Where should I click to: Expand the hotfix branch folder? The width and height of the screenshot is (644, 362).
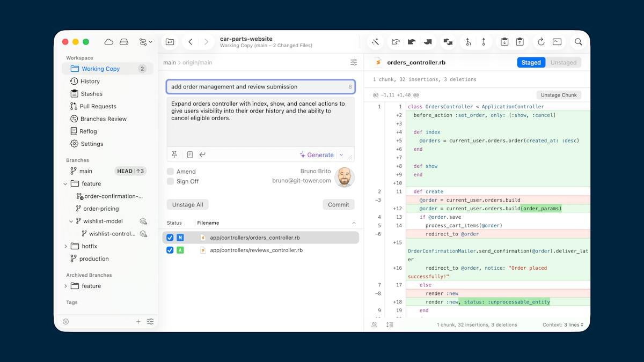65,246
